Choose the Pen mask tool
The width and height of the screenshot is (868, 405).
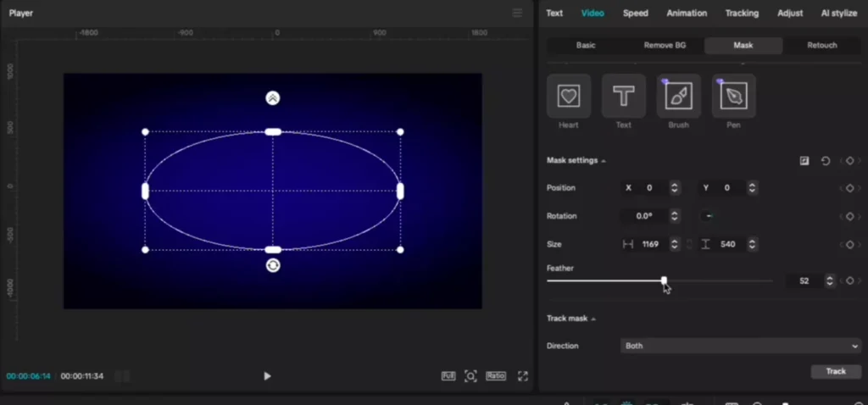(x=733, y=97)
